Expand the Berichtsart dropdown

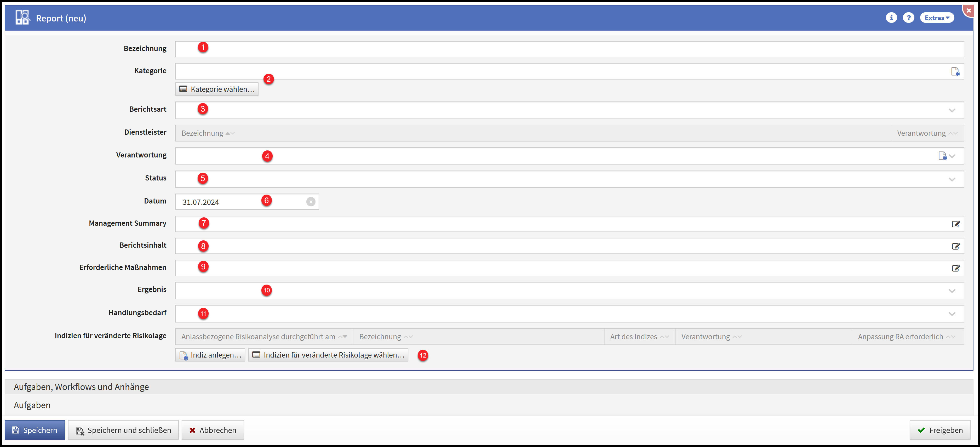pos(952,110)
